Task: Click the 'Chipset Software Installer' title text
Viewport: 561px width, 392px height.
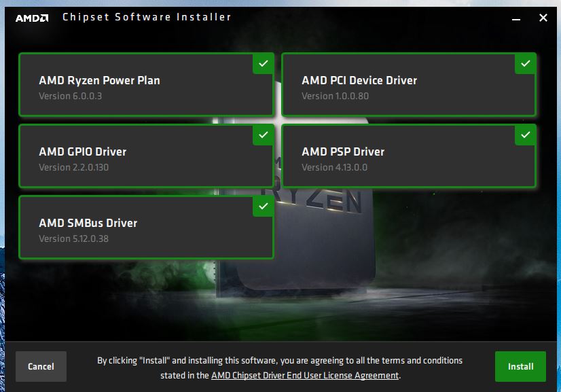Action: 147,17
